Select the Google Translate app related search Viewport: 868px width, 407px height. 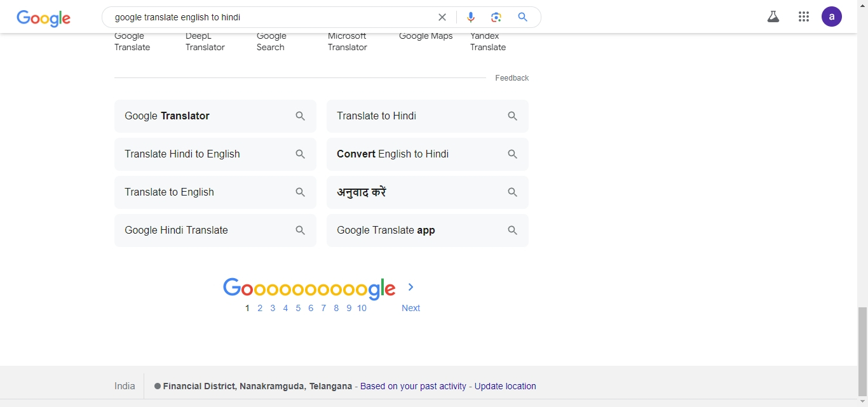[x=428, y=230]
